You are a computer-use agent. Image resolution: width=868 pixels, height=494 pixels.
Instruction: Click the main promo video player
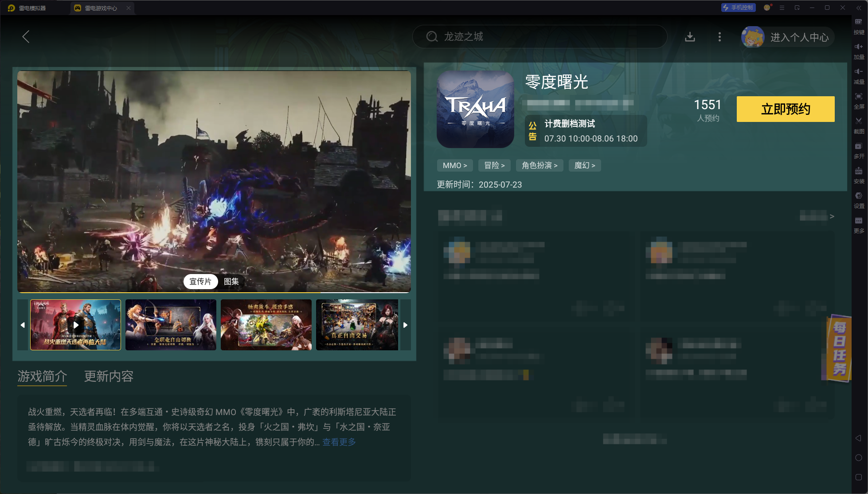coord(214,181)
